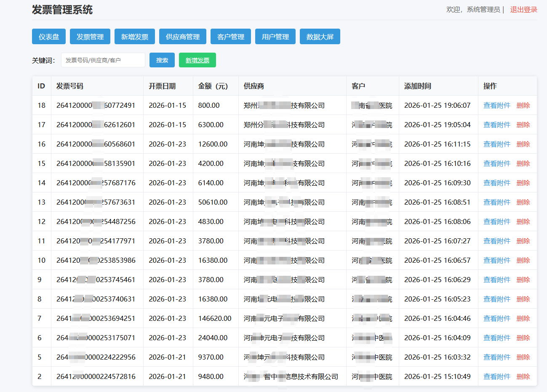The height and width of the screenshot is (392, 547).
Task: Click the 金额（元） column header
Action: coord(213,86)
